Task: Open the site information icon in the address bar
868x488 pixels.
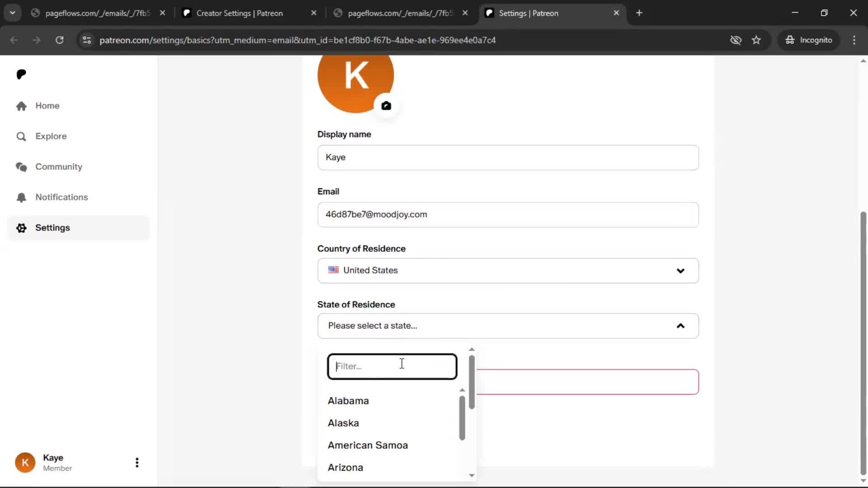Action: click(x=87, y=40)
